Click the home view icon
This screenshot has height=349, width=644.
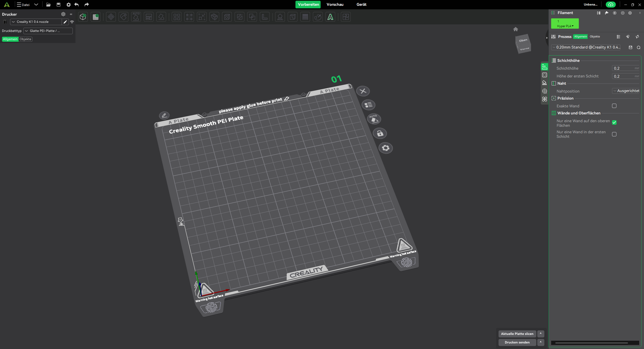515,29
